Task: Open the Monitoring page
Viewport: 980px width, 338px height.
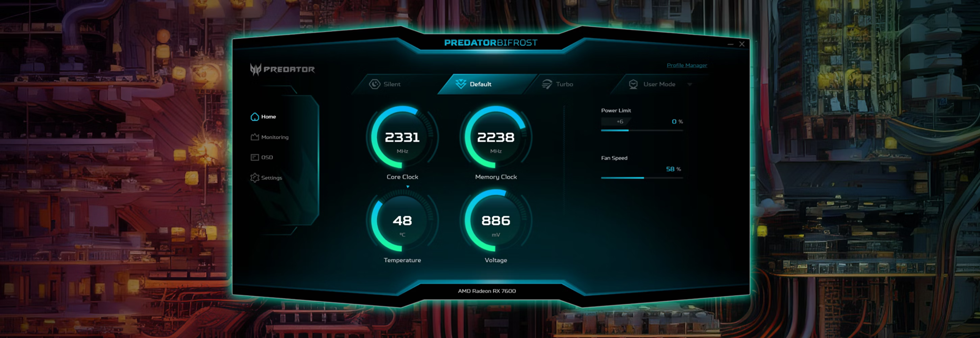Action: pos(269,137)
